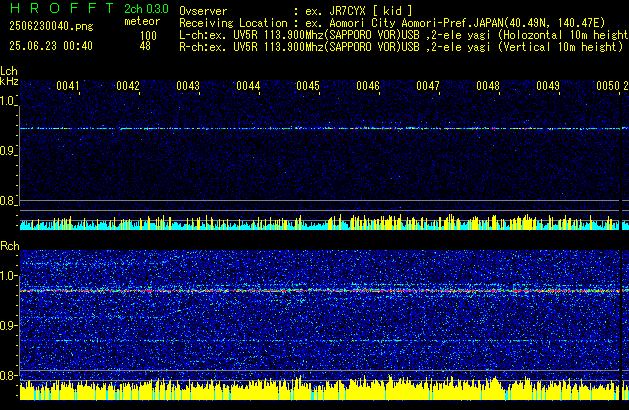Click the R-ch receiver description line
This screenshot has width=629, height=410.
click(401, 47)
